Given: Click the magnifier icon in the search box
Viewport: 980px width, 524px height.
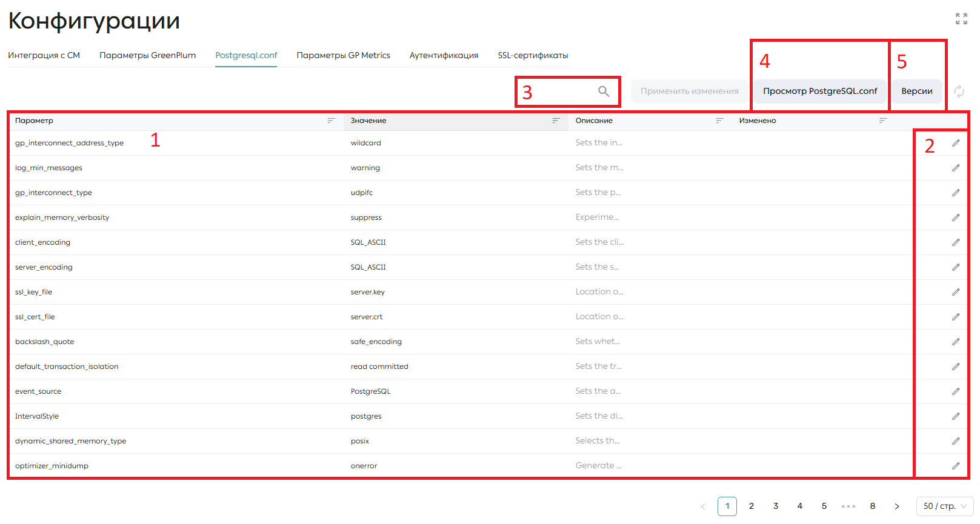Looking at the screenshot, I should coord(604,91).
